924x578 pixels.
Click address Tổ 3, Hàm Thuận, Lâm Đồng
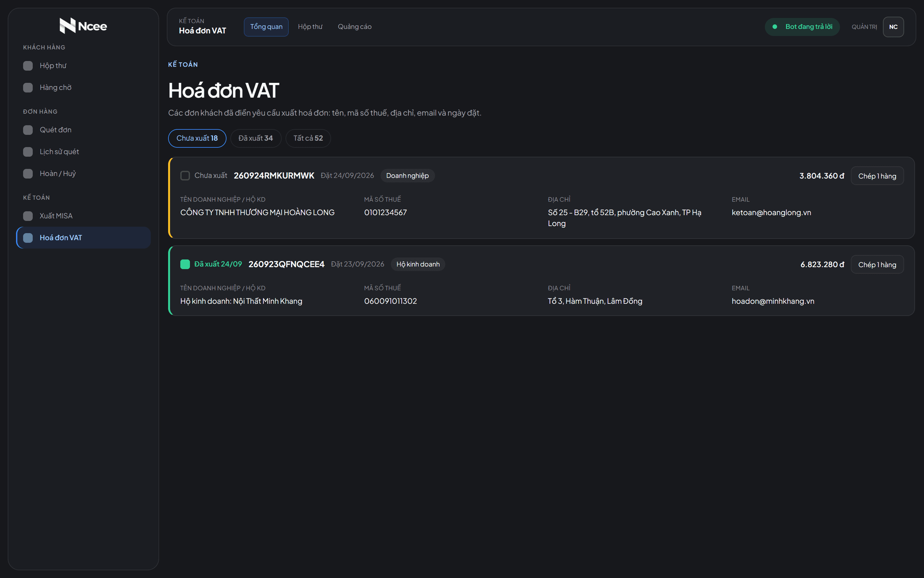(595, 301)
